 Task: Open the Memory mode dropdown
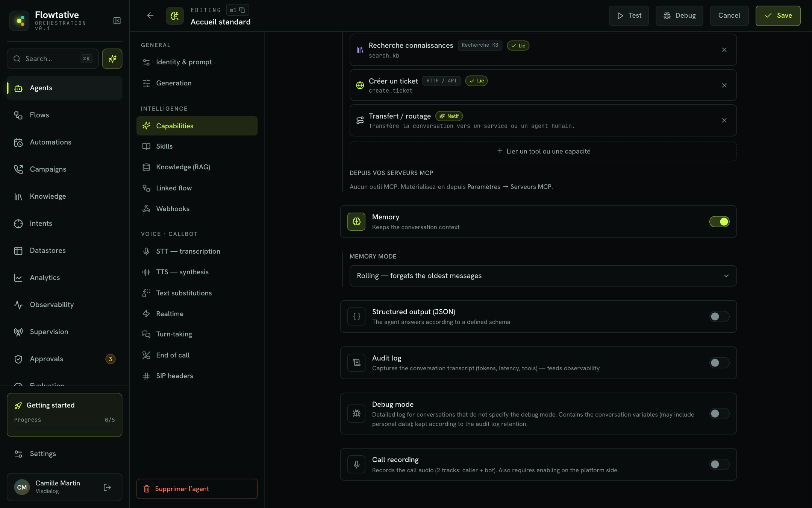(x=543, y=276)
